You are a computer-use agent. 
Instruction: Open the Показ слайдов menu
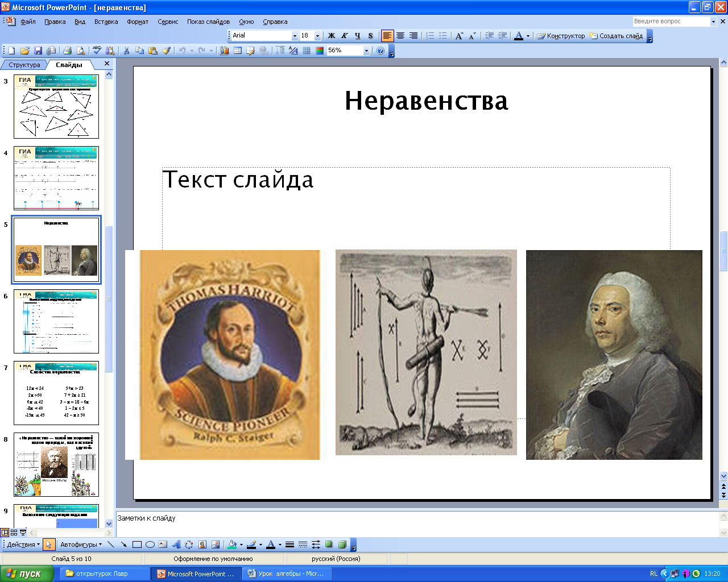pyautogui.click(x=208, y=22)
